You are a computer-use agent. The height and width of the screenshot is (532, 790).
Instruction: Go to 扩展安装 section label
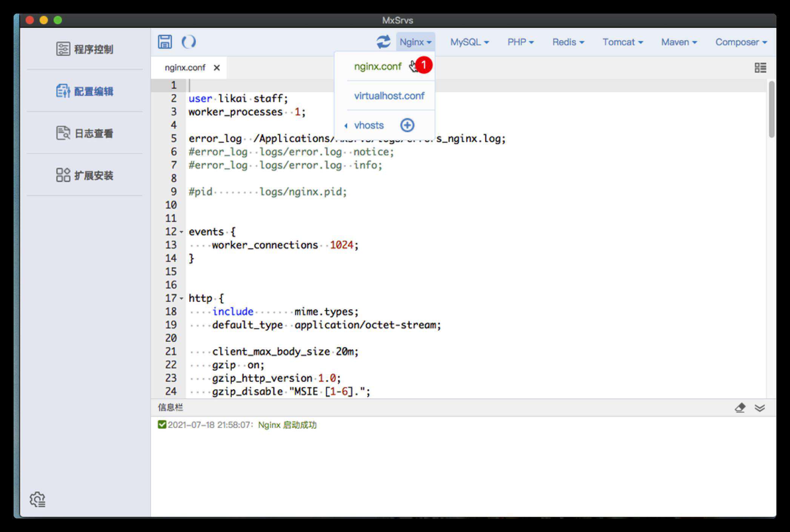94,175
